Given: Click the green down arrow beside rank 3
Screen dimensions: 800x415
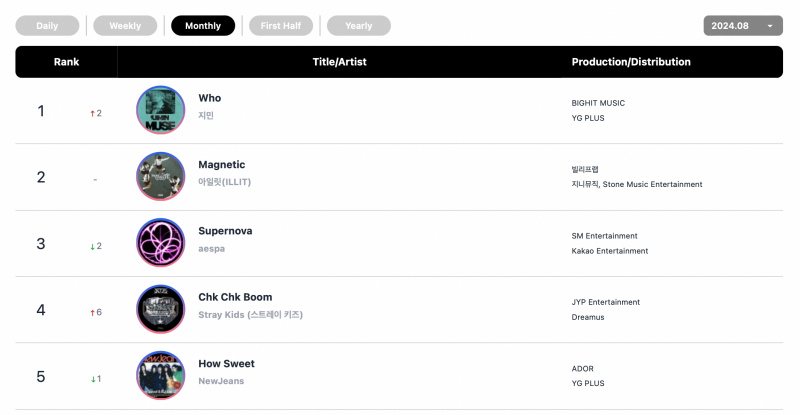Looking at the screenshot, I should click(92, 247).
